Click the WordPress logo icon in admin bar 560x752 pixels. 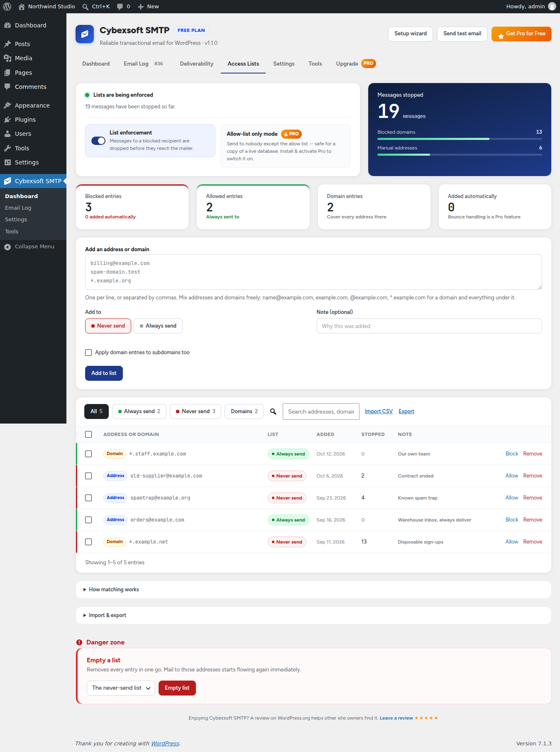pos(7,6)
